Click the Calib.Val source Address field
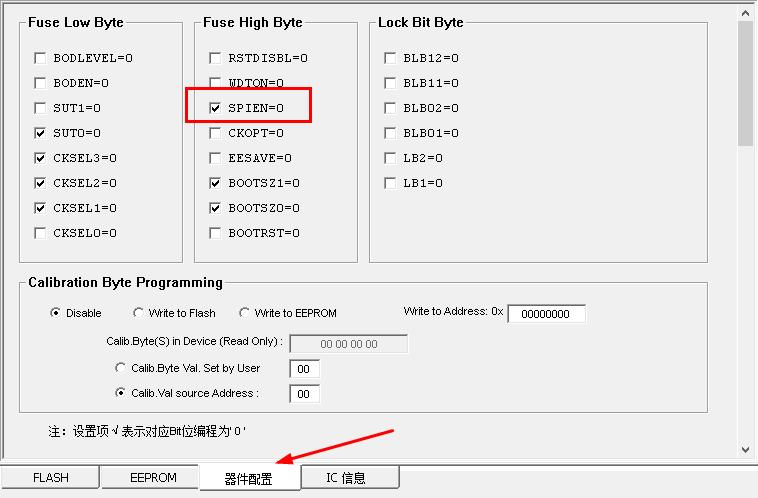This screenshot has height=498, width=758. pos(304,394)
